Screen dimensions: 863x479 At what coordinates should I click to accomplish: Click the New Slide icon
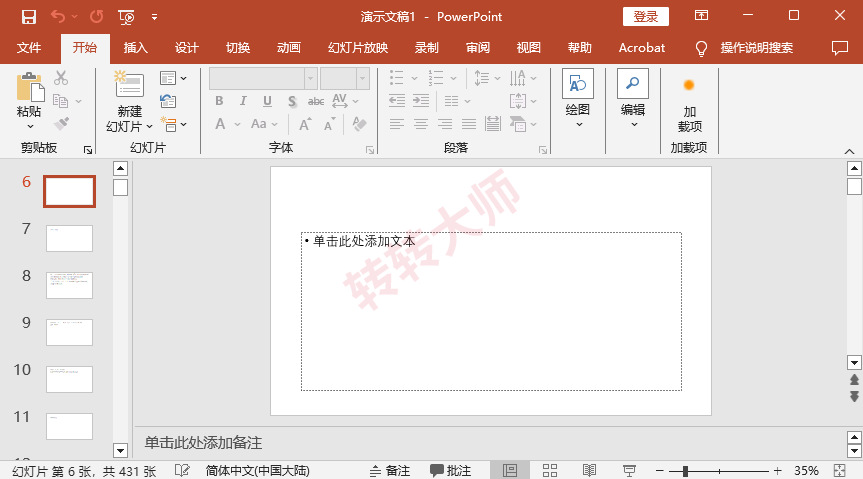[129, 84]
